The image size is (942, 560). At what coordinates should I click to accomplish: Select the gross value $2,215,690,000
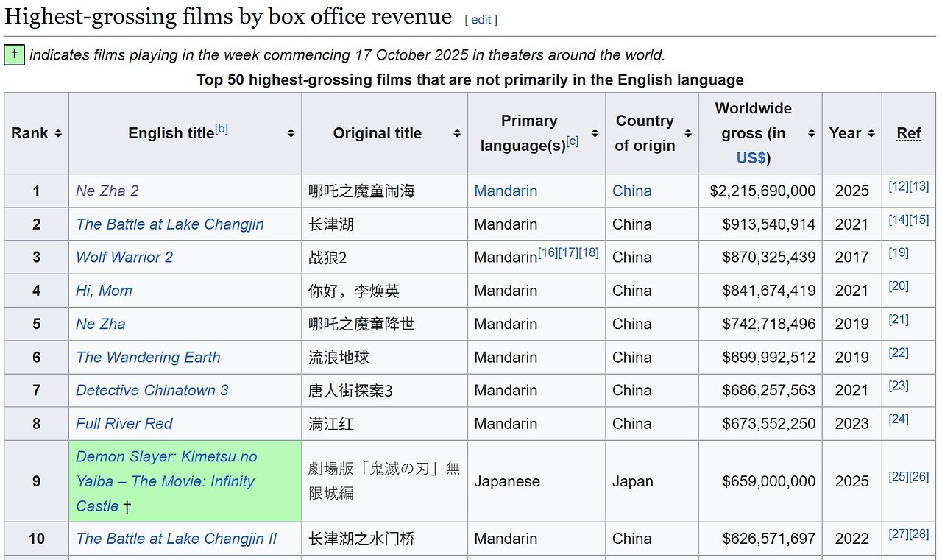[762, 191]
